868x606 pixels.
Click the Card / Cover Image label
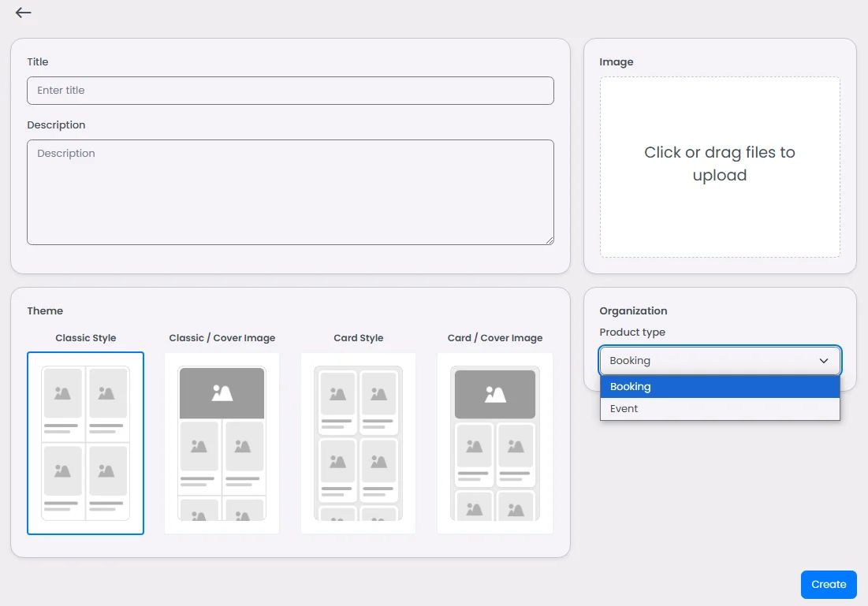pyautogui.click(x=495, y=338)
